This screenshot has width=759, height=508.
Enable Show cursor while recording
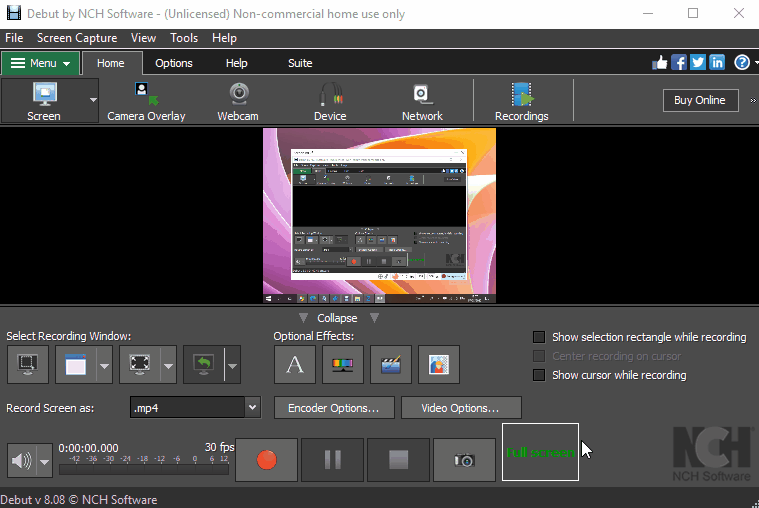(x=539, y=375)
